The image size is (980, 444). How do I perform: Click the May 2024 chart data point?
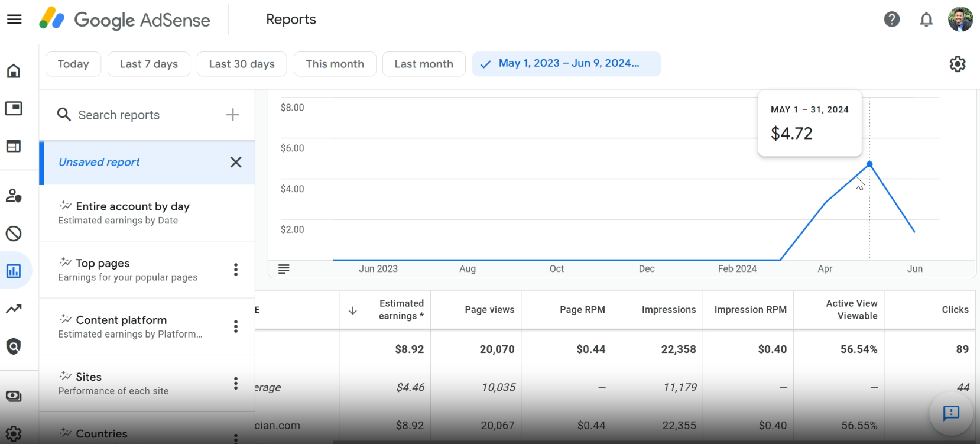(869, 164)
